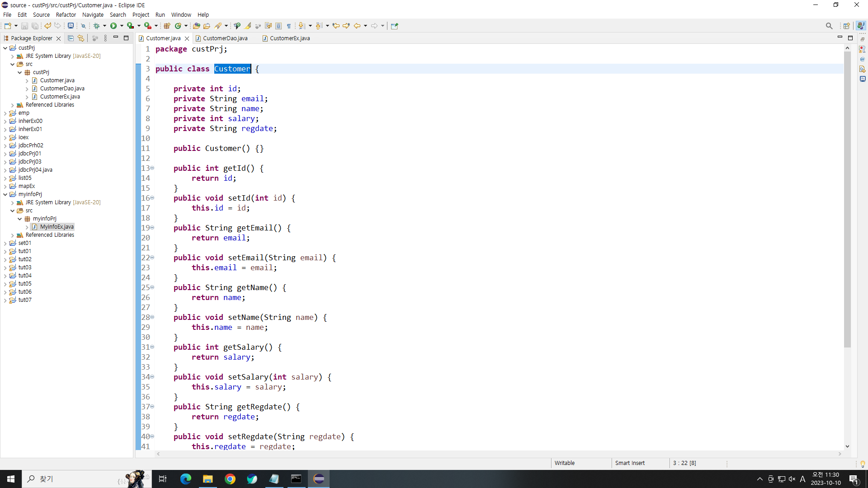Viewport: 868px width, 488px height.
Task: Toggle Link with Editor in Package Explorer
Action: point(81,38)
